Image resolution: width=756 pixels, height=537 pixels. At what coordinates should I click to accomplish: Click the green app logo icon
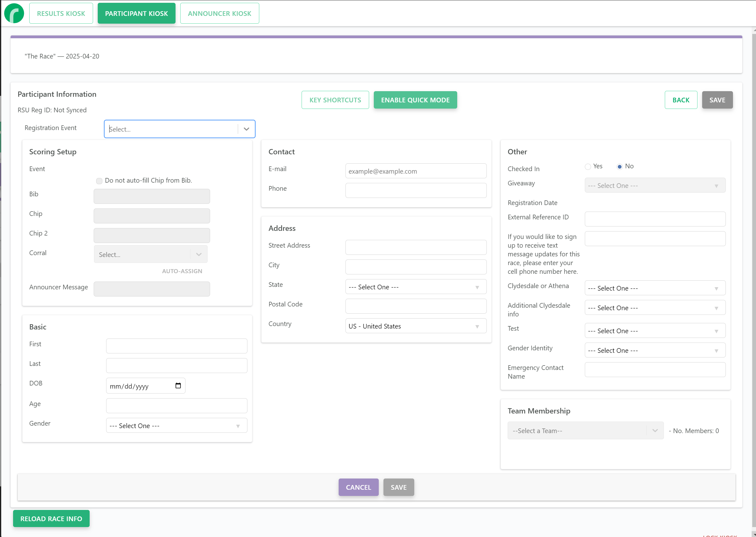[x=14, y=13]
